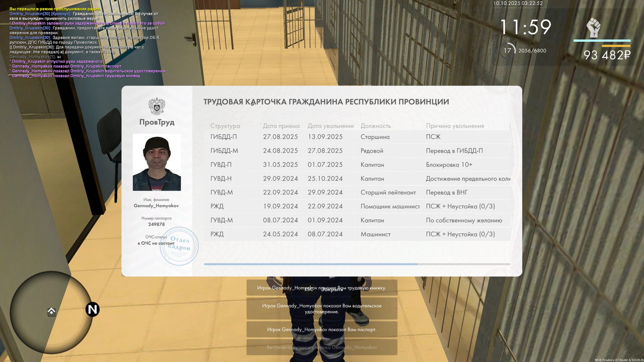The width and height of the screenshot is (644, 362).
Task: Click the experience counter 2056/6800
Action: coord(532,51)
